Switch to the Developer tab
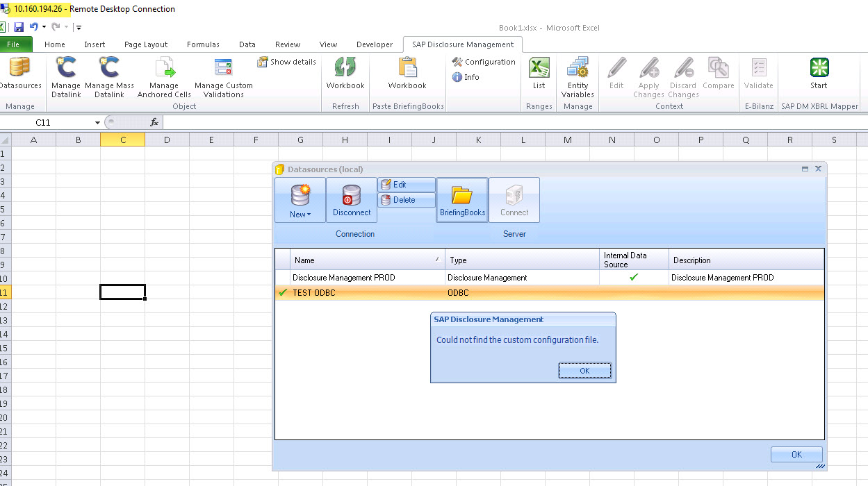This screenshot has width=868, height=486. [x=375, y=44]
